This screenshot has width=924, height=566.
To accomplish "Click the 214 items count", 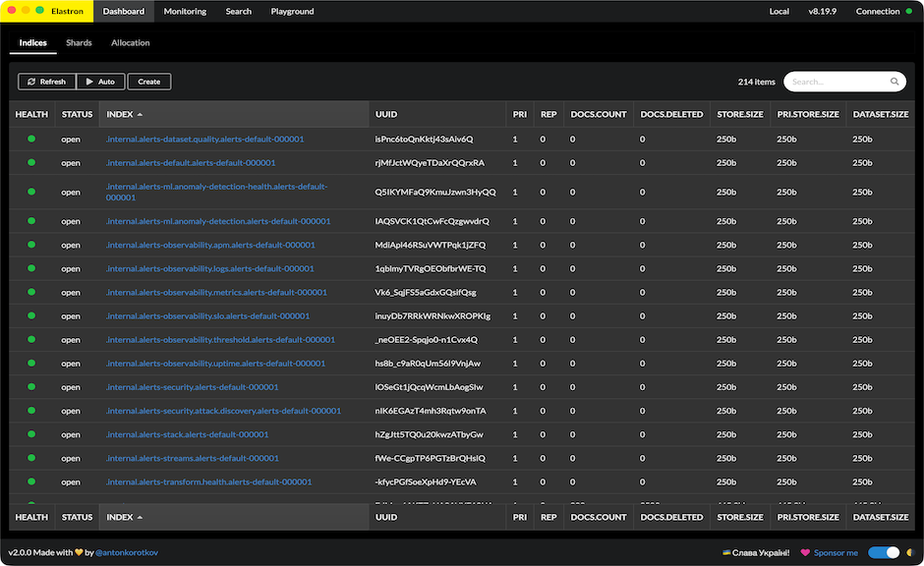I will point(757,82).
